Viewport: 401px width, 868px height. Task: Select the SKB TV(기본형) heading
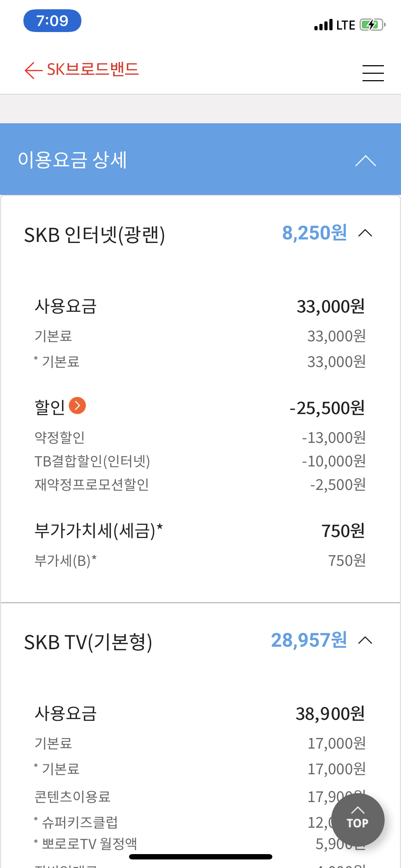(88, 642)
